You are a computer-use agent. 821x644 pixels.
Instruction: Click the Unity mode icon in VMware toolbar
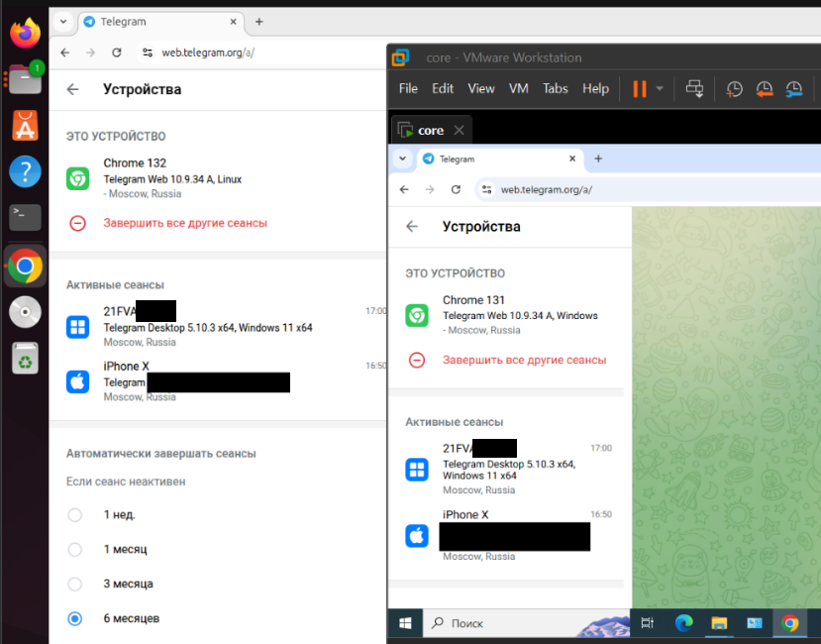694,88
